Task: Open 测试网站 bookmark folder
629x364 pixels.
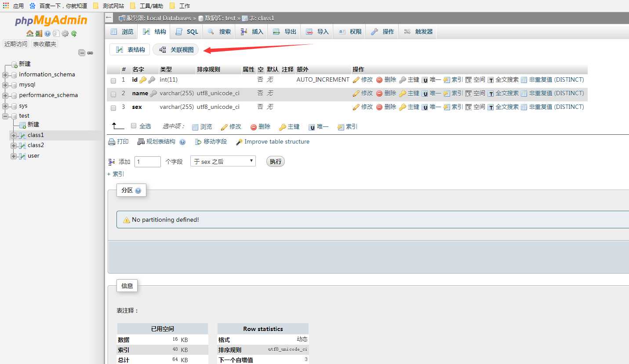Action: pyautogui.click(x=109, y=6)
